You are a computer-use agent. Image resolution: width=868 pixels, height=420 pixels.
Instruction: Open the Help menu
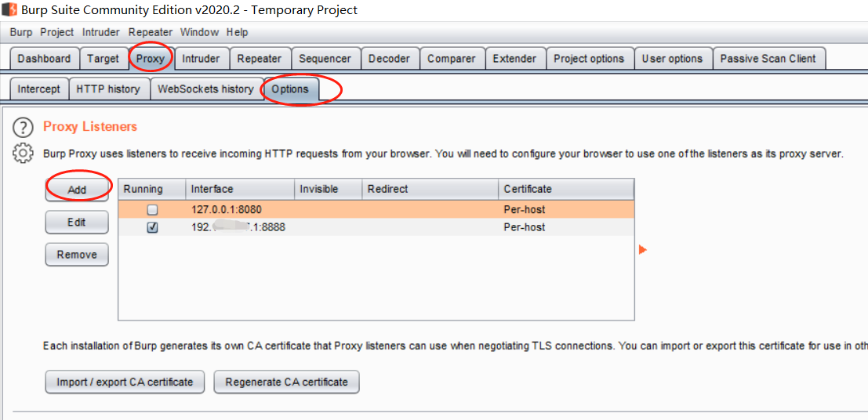pos(237,32)
